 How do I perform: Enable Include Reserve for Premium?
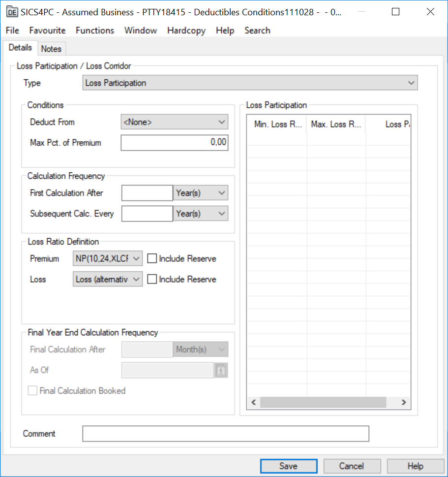(152, 258)
